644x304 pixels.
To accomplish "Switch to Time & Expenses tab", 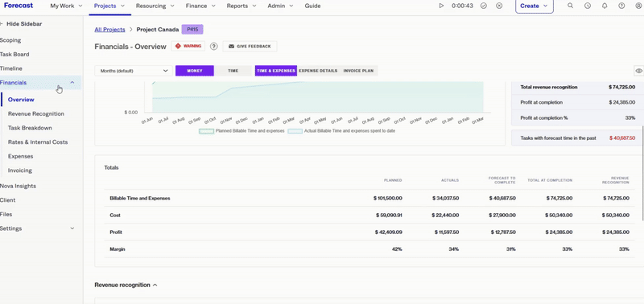I will click(276, 71).
